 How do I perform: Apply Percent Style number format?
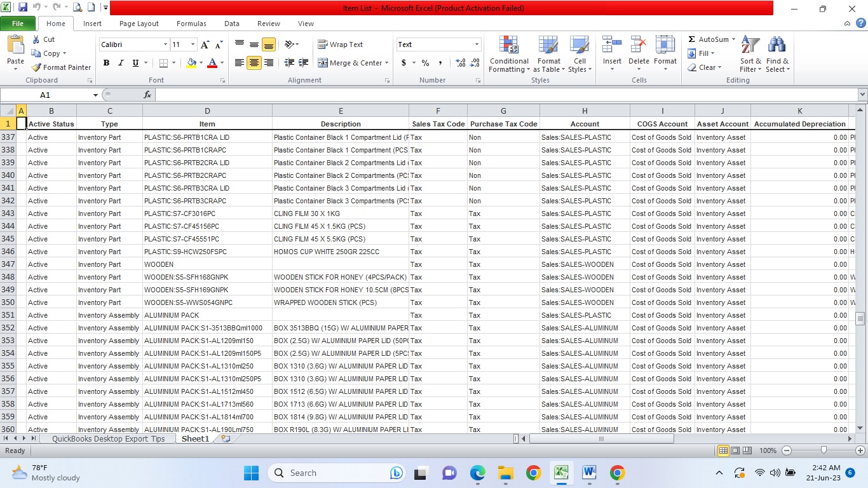pos(425,63)
